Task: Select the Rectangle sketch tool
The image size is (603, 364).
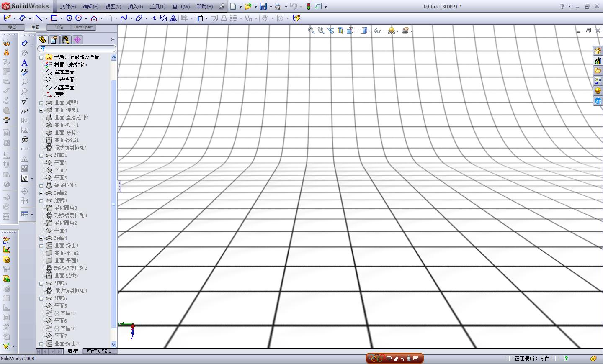Action: tap(54, 18)
